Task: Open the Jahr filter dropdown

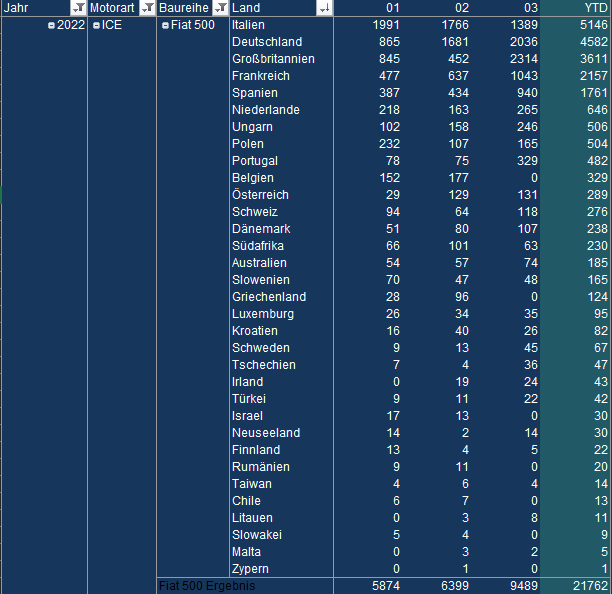Action: (79, 8)
